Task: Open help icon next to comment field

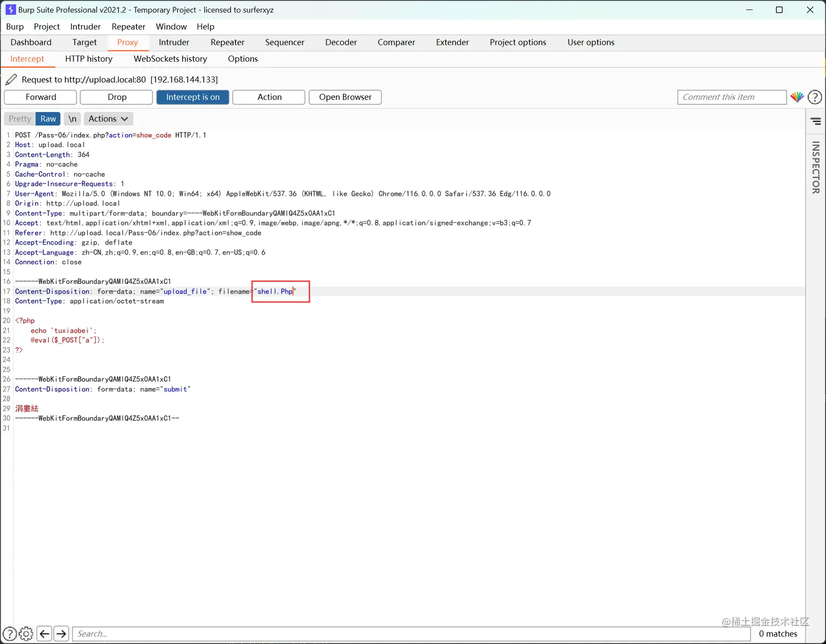Action: pyautogui.click(x=815, y=97)
